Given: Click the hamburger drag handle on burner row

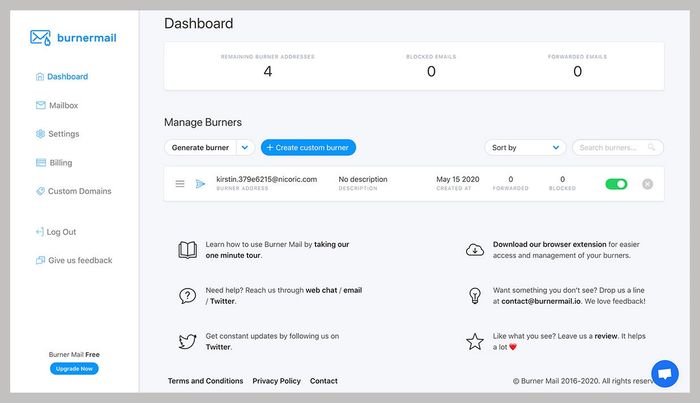Looking at the screenshot, I should click(180, 184).
